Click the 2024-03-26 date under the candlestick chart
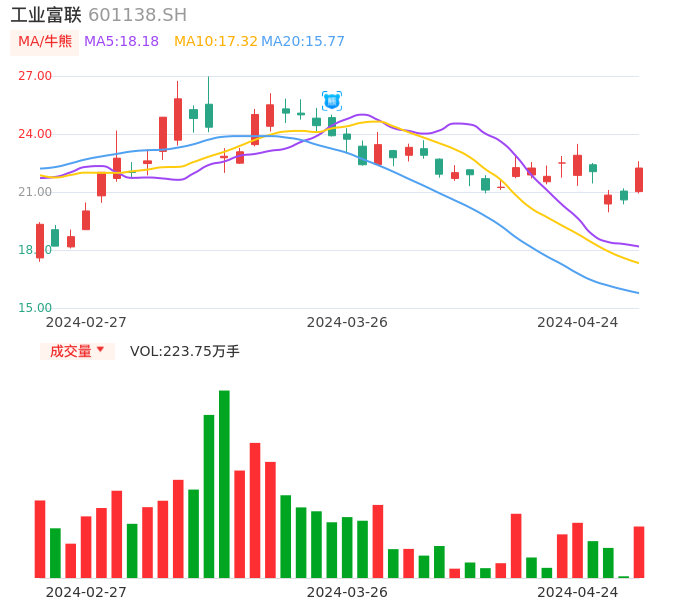This screenshot has height=606, width=686. tap(346, 322)
